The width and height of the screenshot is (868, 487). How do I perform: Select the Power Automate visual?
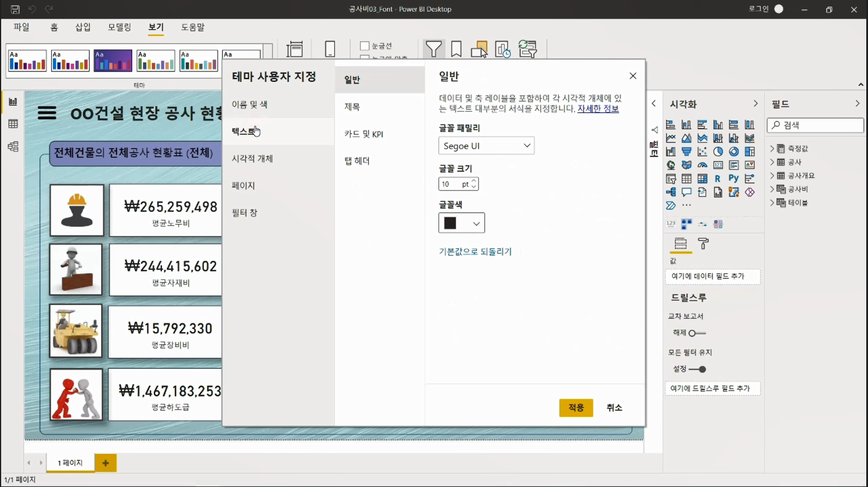tap(671, 205)
